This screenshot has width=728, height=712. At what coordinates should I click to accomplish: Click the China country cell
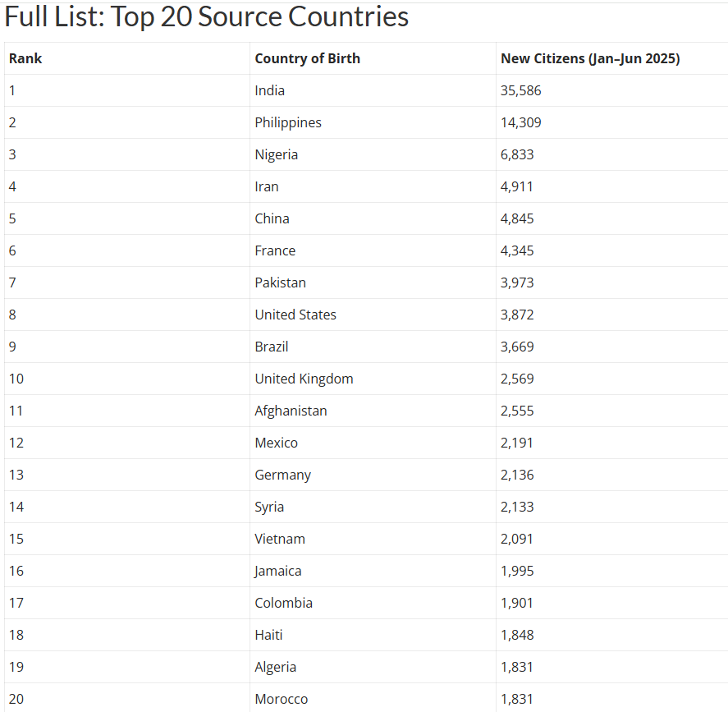272,218
